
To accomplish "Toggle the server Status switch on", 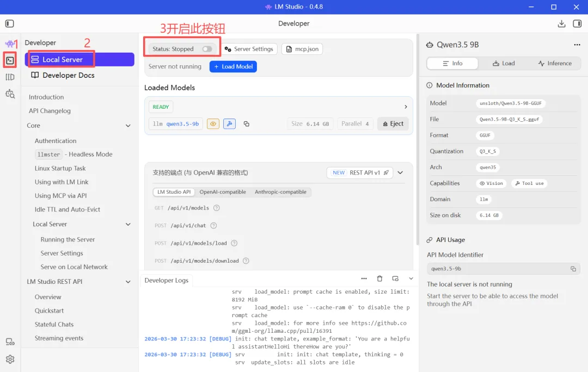I will (207, 49).
